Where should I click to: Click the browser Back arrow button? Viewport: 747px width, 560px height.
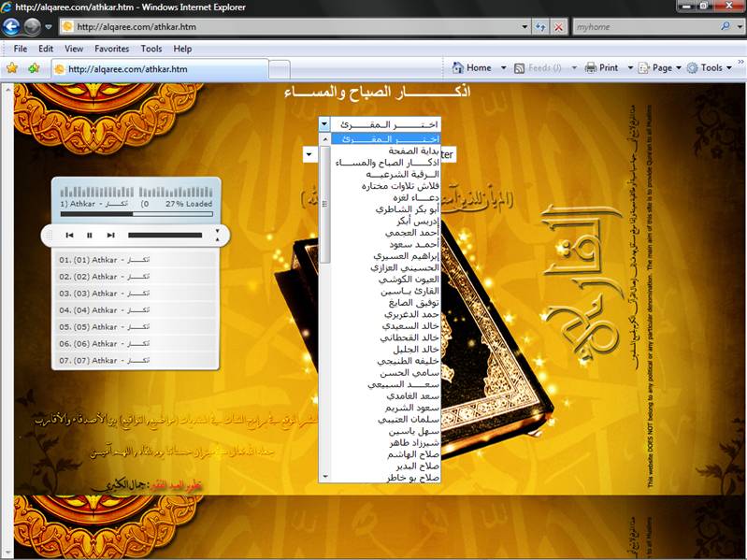click(x=11, y=27)
